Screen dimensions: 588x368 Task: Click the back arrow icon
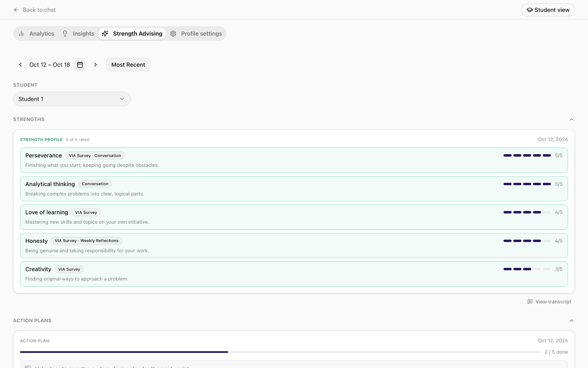[16, 10]
